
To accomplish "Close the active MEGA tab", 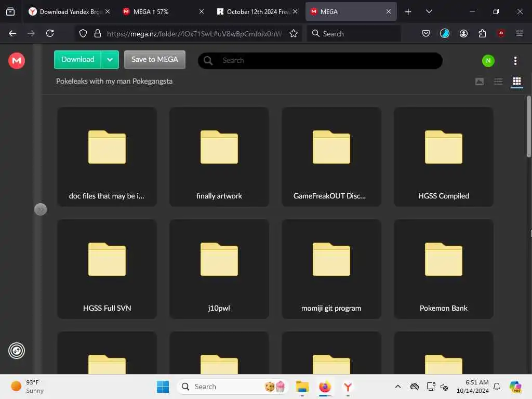I will [389, 11].
